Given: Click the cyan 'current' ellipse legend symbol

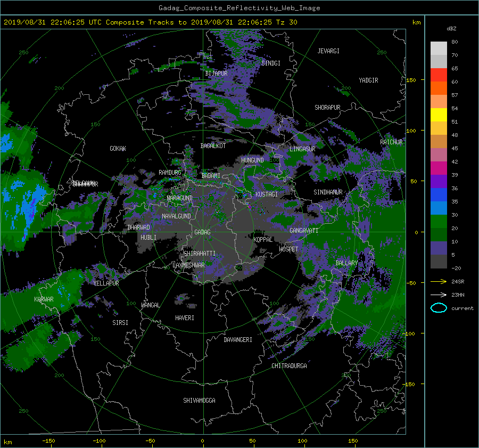Looking at the screenshot, I should tap(439, 308).
